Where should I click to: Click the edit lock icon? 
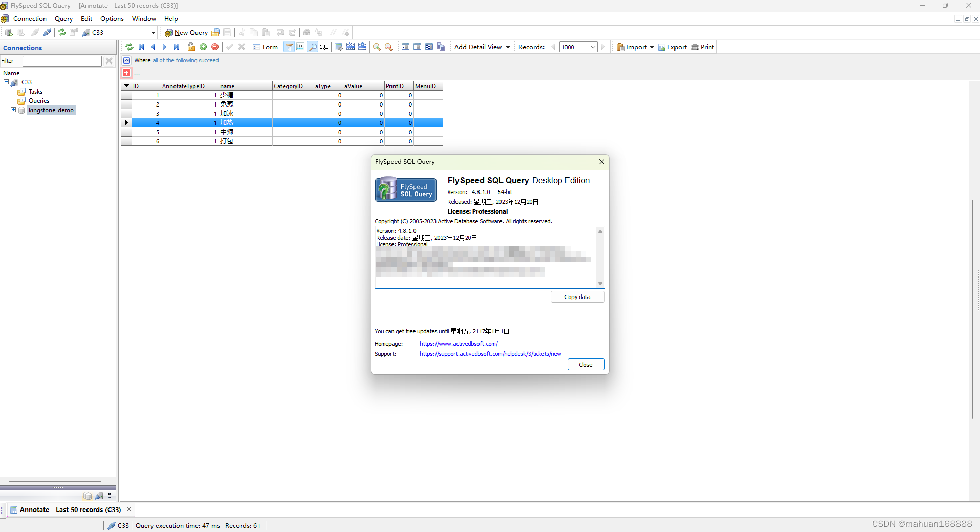pos(191,47)
